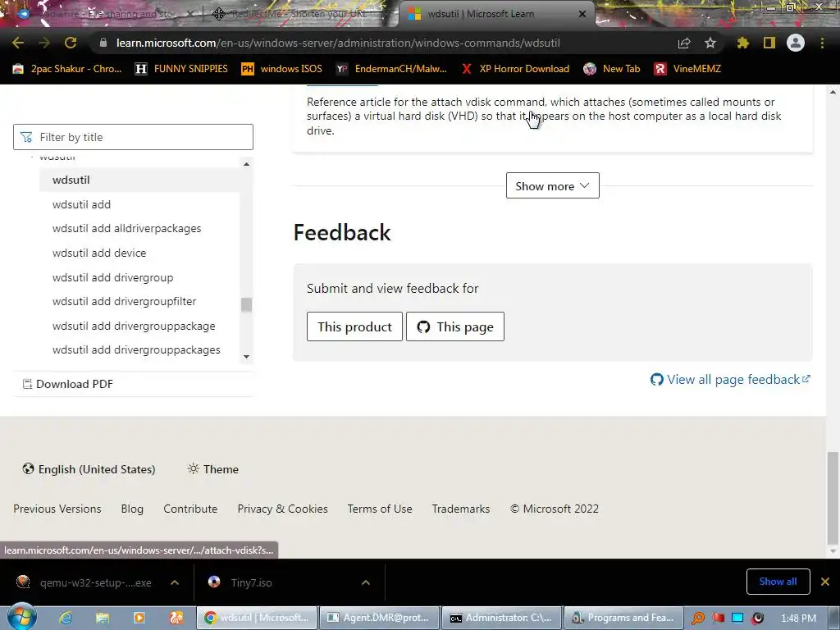Open Previous Versions footer link
The image size is (840, 630).
pos(57,509)
